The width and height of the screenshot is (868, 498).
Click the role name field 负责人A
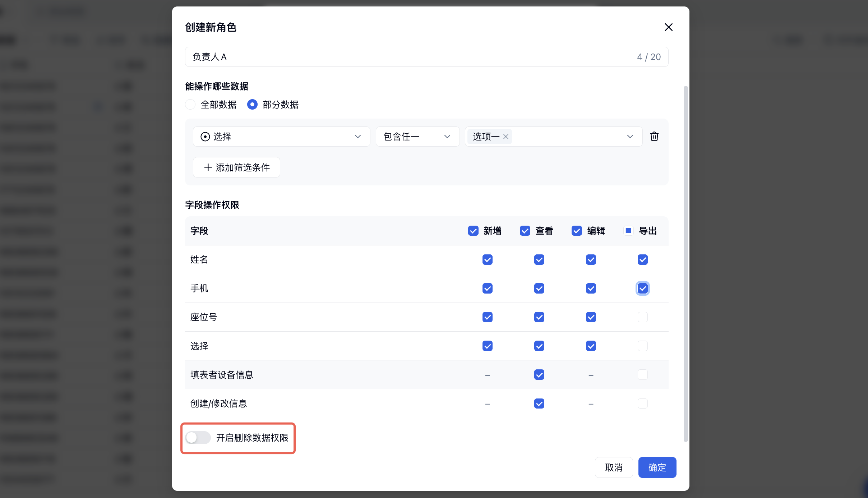[x=426, y=57]
